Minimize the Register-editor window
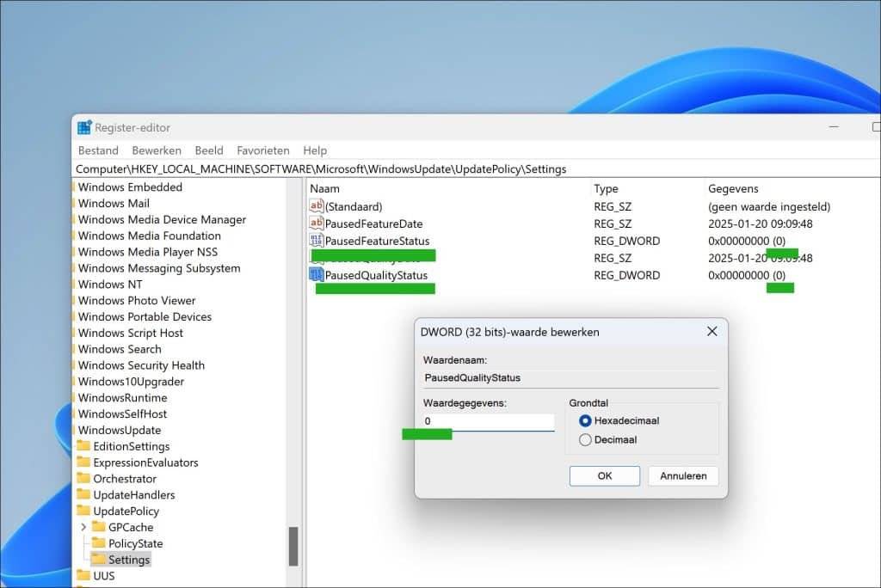The width and height of the screenshot is (881, 588). (834, 127)
